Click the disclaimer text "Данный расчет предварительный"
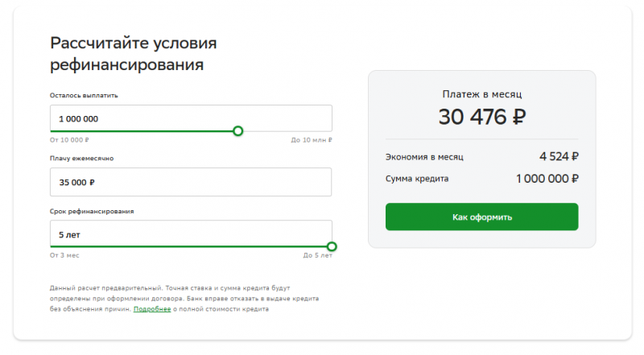 (105, 287)
